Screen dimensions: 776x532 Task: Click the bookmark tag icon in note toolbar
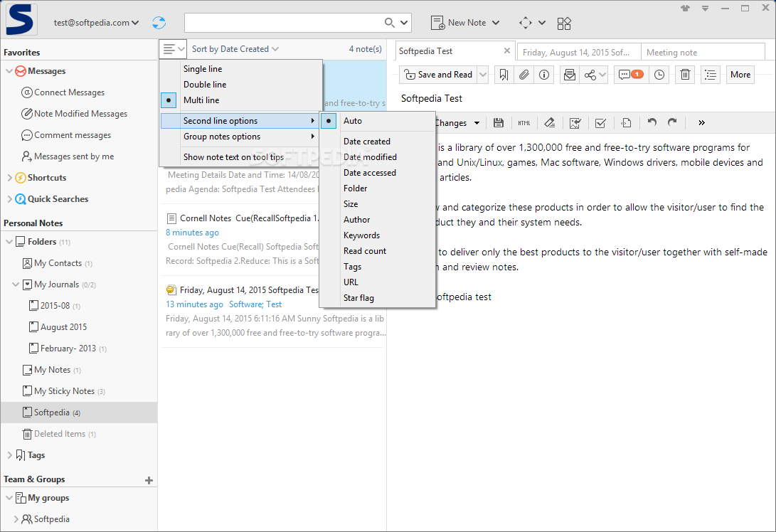click(504, 75)
